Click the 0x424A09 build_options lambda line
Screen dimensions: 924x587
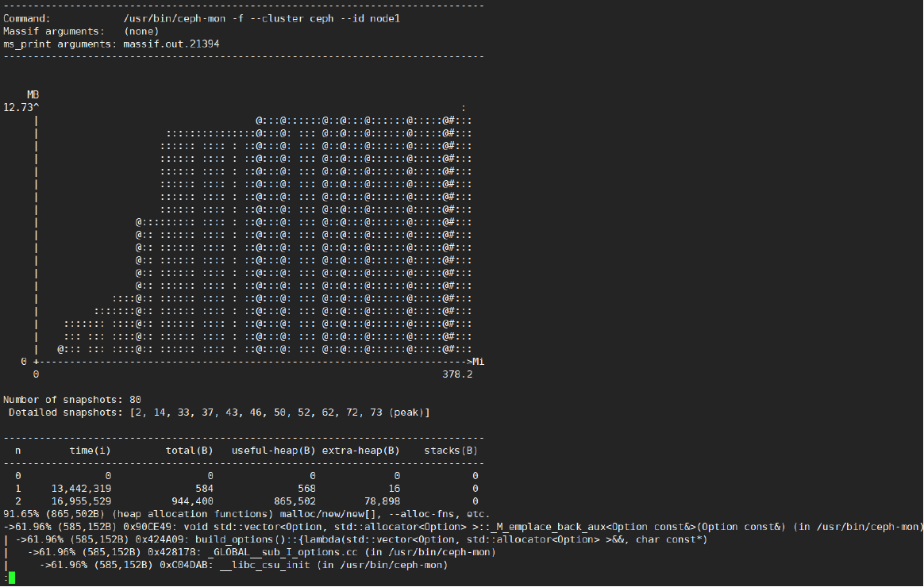[x=356, y=540]
